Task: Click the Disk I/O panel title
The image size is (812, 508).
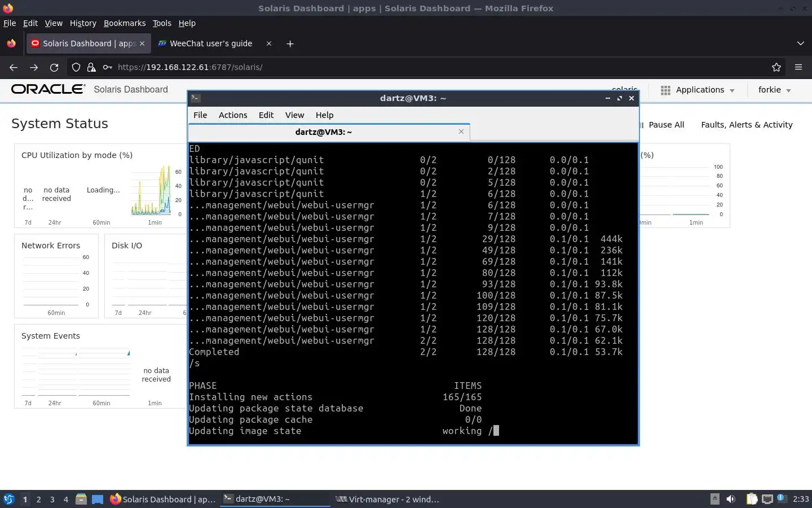Action: pyautogui.click(x=127, y=246)
